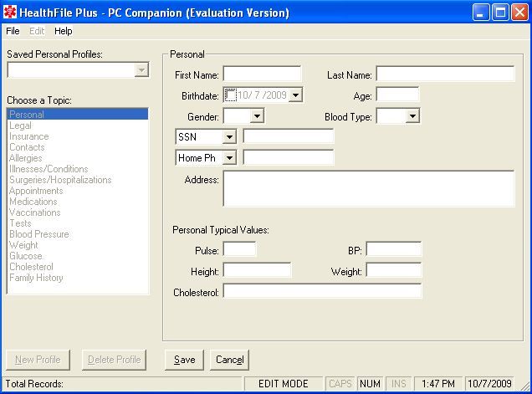Save the personal profile
This screenshot has width=532, height=394.
tap(184, 360)
